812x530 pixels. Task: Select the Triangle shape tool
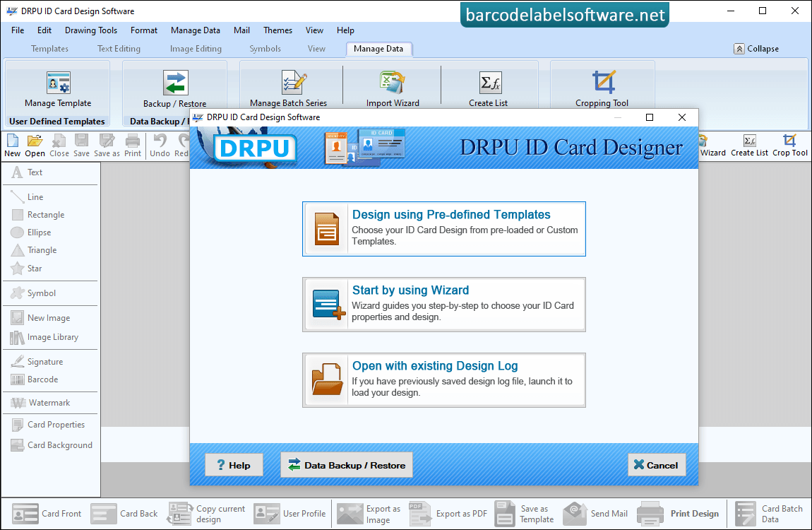pyautogui.click(x=34, y=249)
